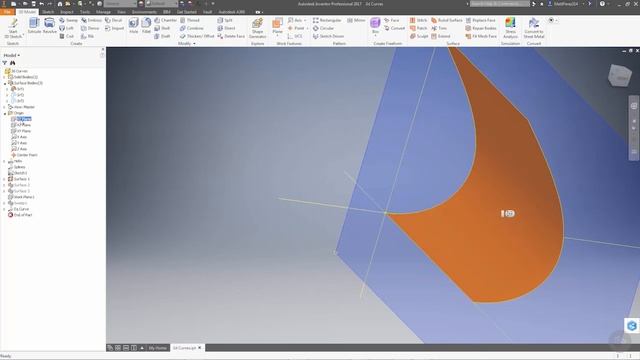
Task: Switch to the Tools ribbon tab
Action: (85, 12)
